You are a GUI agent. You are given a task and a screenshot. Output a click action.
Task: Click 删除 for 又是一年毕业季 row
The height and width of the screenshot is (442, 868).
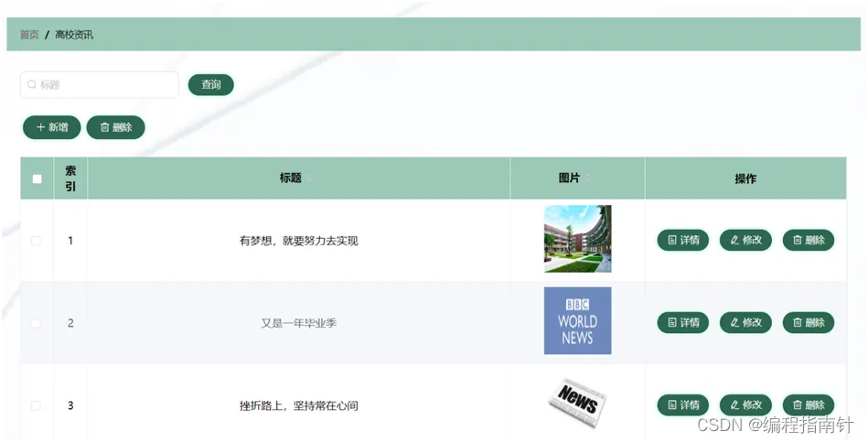coord(809,322)
